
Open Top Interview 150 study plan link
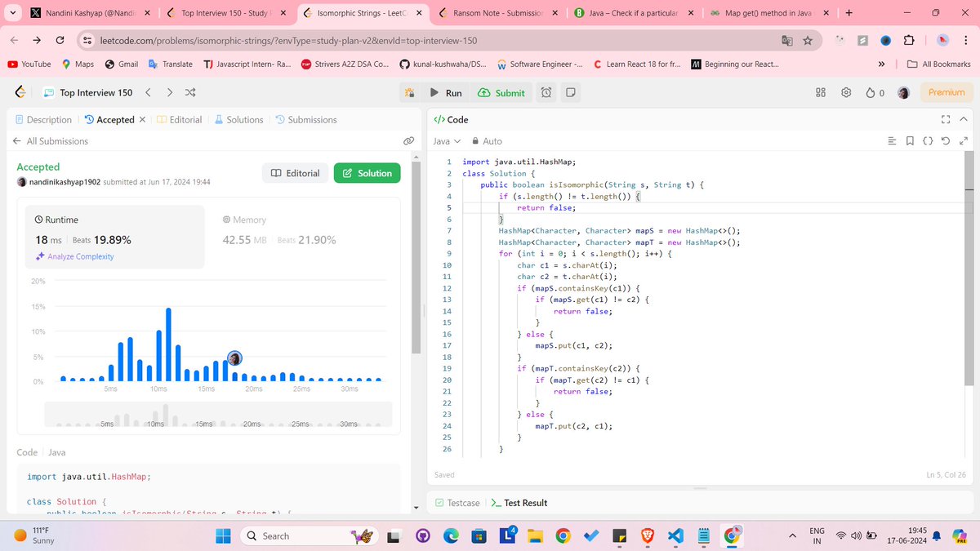click(89, 93)
